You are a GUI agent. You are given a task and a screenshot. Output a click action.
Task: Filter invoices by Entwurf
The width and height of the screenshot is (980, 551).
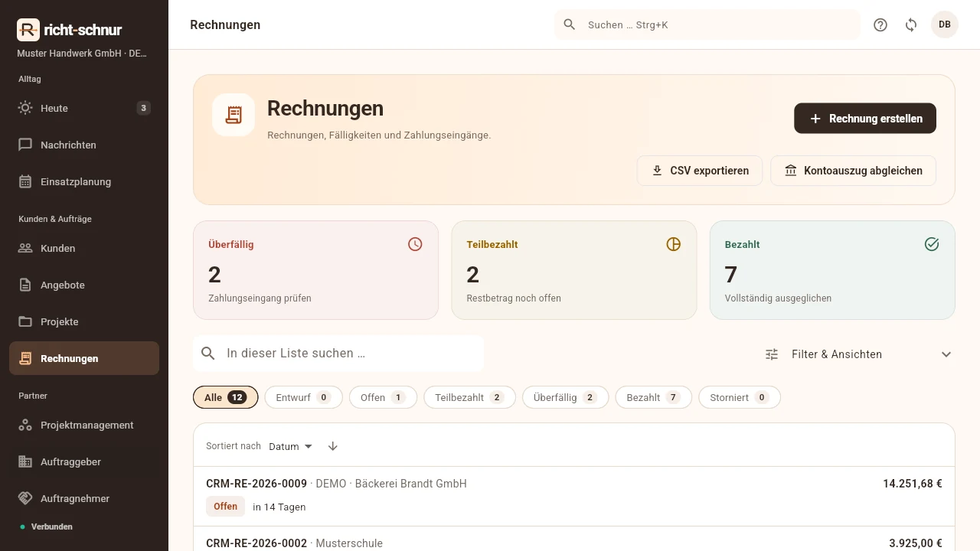point(303,397)
